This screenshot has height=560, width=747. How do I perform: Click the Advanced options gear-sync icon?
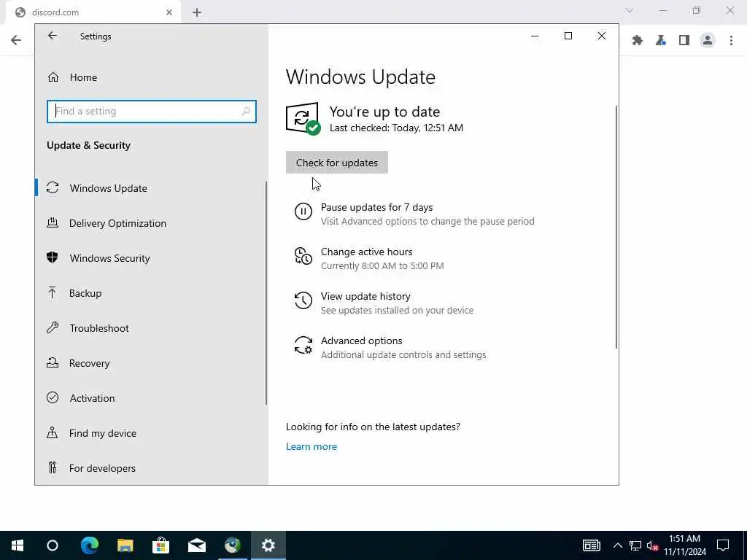pos(303,345)
